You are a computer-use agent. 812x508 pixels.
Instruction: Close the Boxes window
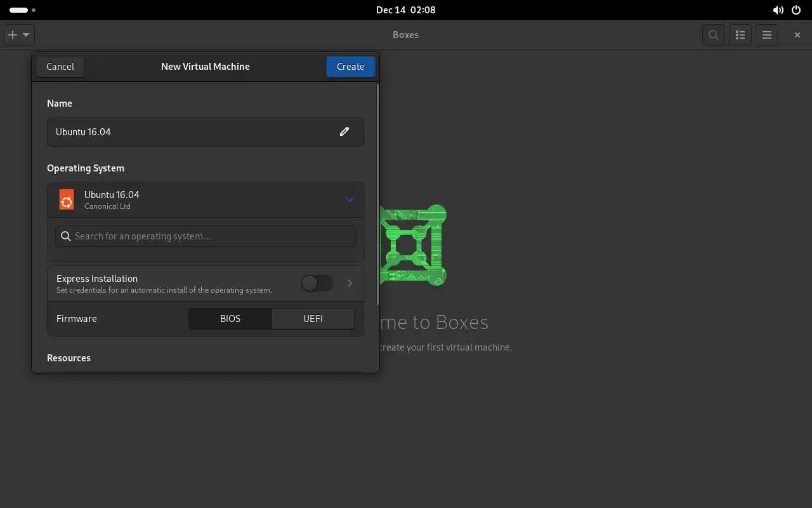click(797, 35)
